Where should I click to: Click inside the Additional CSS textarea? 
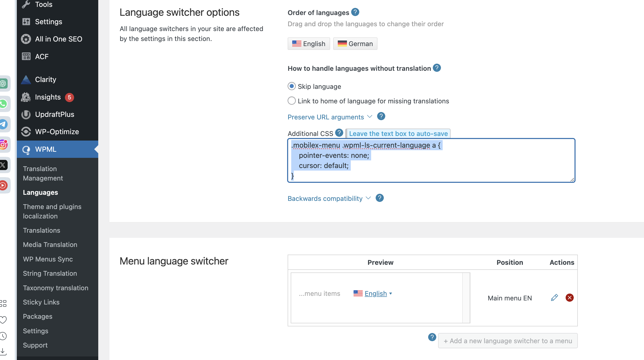coord(431,160)
